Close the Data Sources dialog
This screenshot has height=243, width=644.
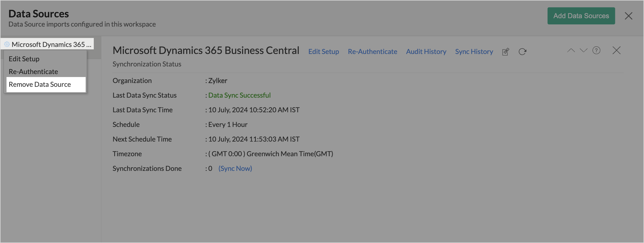tap(629, 16)
